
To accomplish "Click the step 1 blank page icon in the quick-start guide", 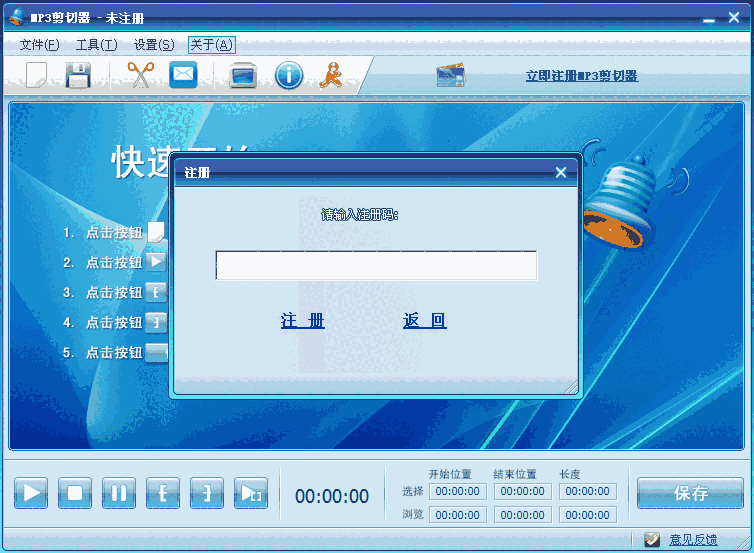I will 156,232.
